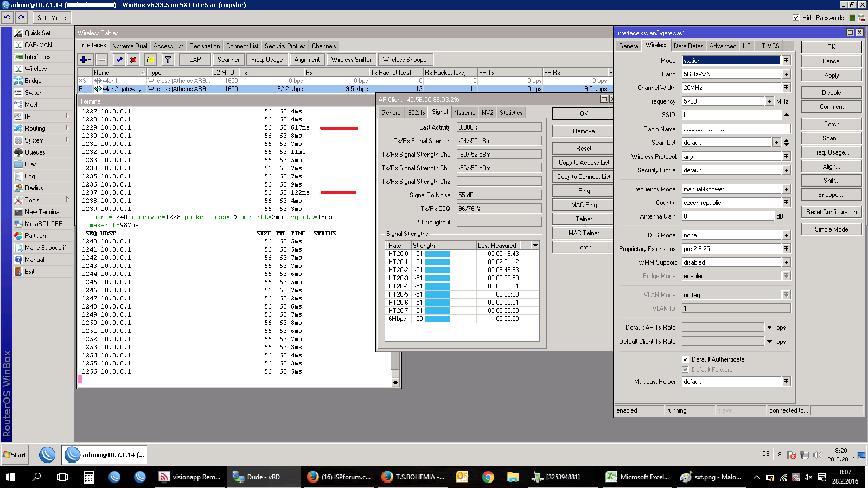Image resolution: width=868 pixels, height=488 pixels.
Task: Toggle Hide Passwords checkbox
Action: tap(796, 17)
